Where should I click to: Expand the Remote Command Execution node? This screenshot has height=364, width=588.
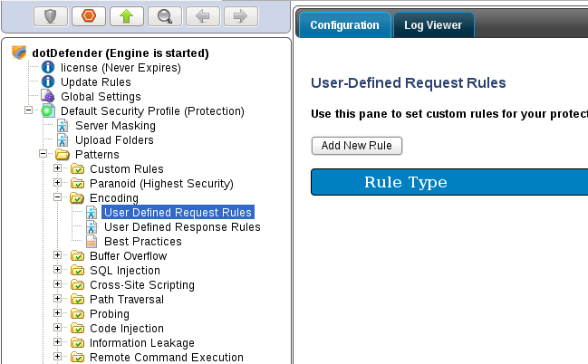point(57,357)
